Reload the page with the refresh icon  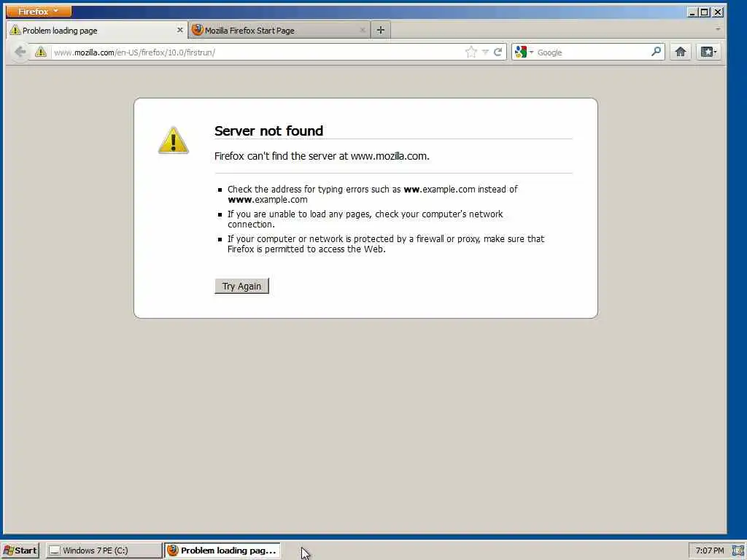pyautogui.click(x=498, y=52)
